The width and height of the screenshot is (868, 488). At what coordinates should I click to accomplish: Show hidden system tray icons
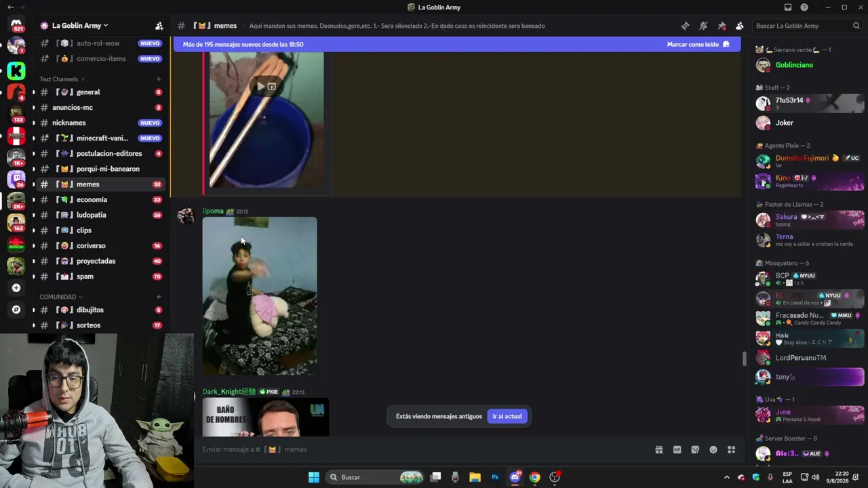[x=727, y=477]
